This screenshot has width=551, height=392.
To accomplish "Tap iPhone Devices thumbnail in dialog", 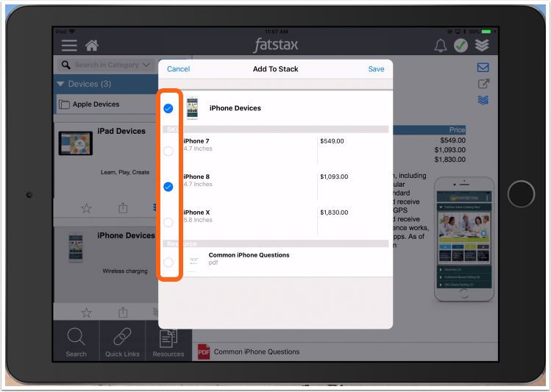I will point(192,108).
